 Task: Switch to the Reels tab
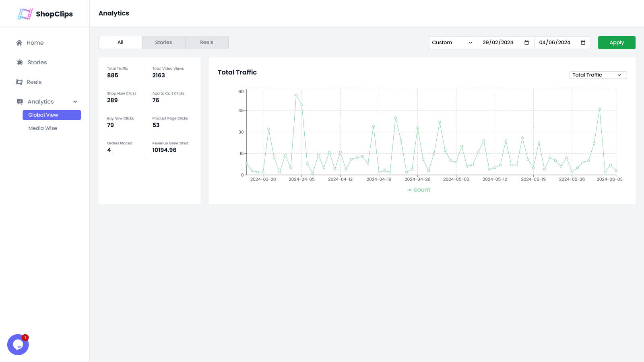(206, 42)
